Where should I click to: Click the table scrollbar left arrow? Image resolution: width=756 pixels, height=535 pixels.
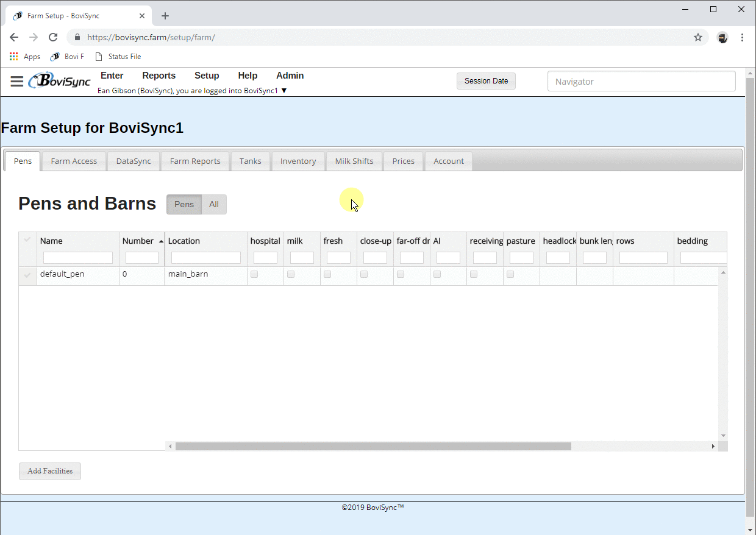pos(170,446)
